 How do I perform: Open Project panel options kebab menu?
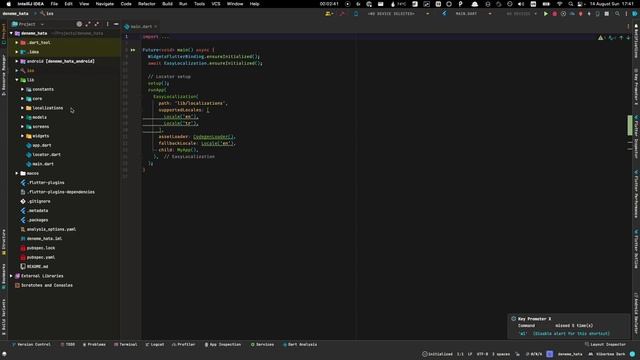(x=107, y=24)
